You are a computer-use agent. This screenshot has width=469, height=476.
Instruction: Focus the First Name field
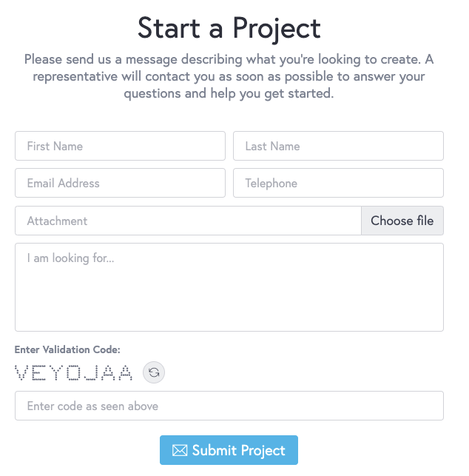point(120,146)
